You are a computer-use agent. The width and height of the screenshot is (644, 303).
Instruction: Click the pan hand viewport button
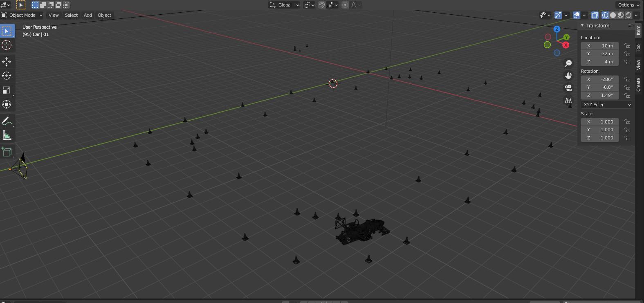[568, 76]
